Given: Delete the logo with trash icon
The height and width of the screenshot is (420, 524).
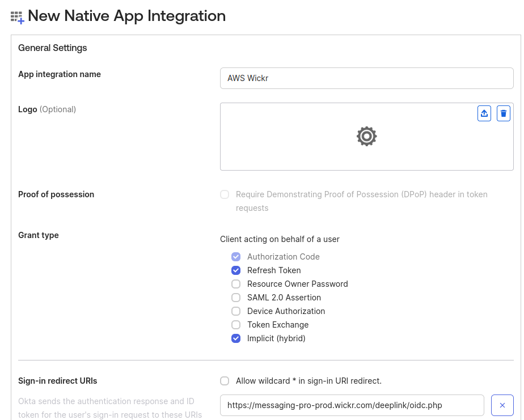Looking at the screenshot, I should click(503, 113).
